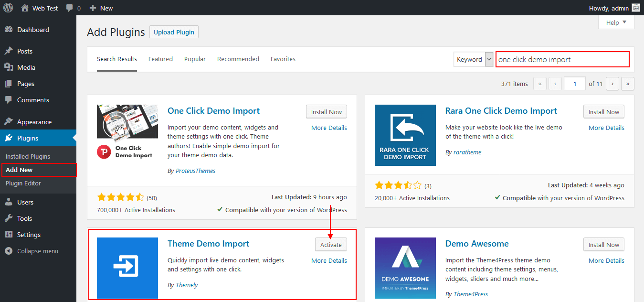Click the Collapse menu arrow icon

[x=9, y=251]
